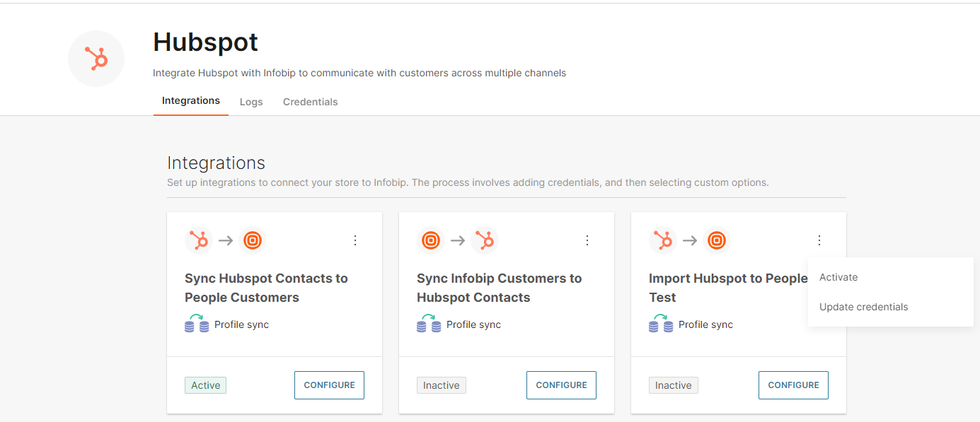Click the Active status badge
Screen dimensions: 980x422
click(205, 385)
